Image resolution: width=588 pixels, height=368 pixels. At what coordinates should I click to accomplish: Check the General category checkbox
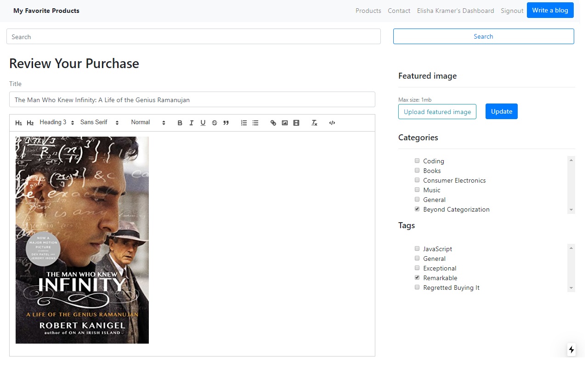(x=417, y=199)
